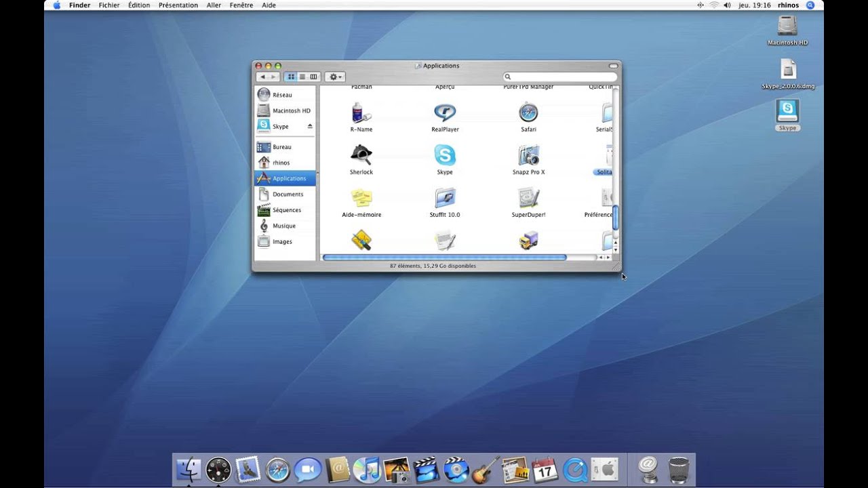868x488 pixels.
Task: Select Macintosh HD in the Finder sidebar
Action: [285, 110]
